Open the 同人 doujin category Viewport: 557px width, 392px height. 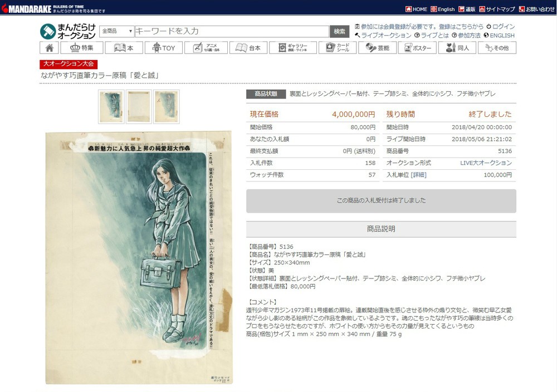pyautogui.click(x=457, y=48)
